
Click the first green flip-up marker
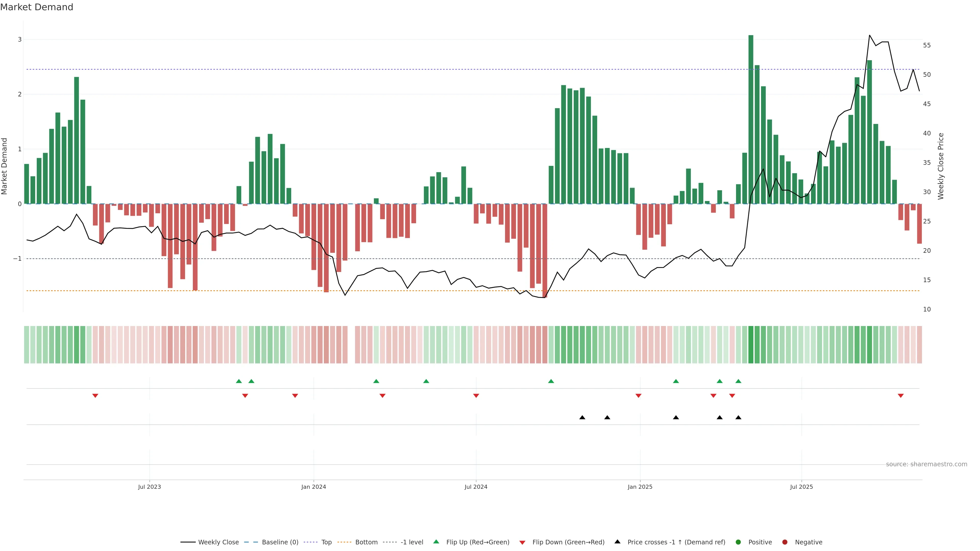[x=239, y=381]
